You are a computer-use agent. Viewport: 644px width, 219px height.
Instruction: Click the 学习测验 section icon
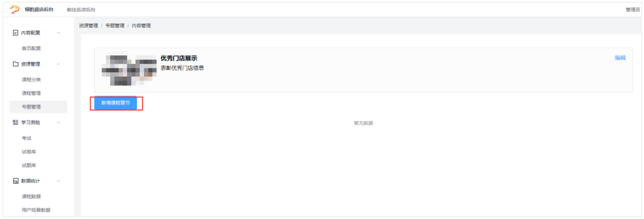15,123
